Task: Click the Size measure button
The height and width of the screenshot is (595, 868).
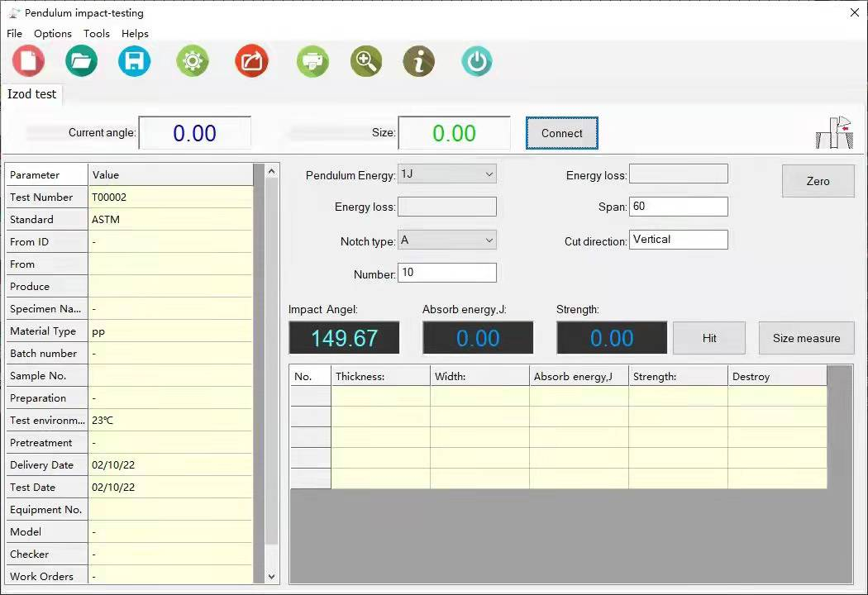Action: click(805, 337)
